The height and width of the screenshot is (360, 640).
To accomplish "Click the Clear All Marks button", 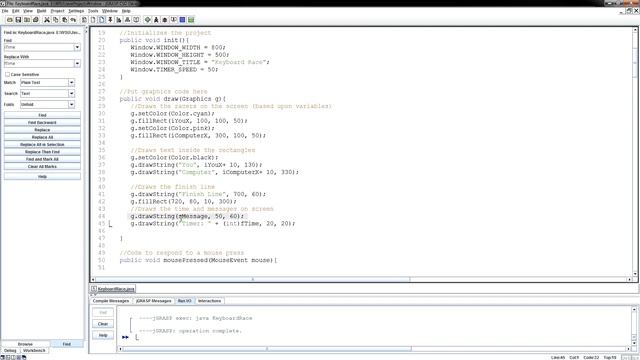I will coord(42,167).
